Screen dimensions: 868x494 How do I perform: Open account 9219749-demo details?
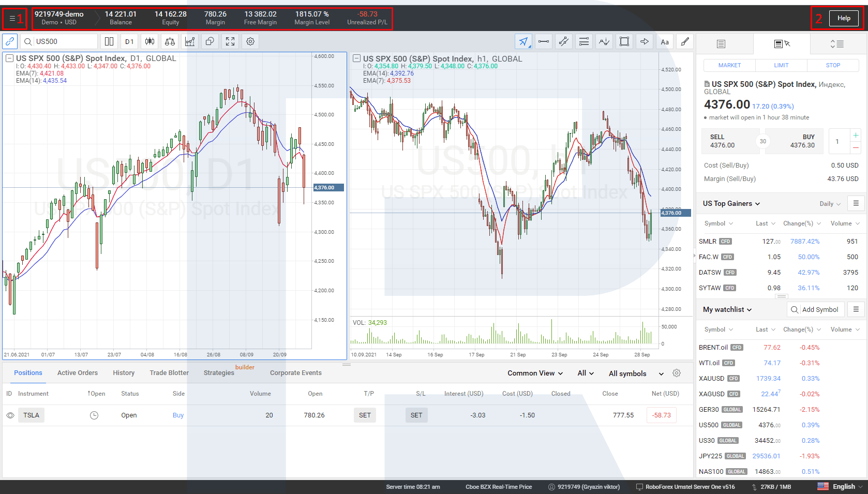[x=59, y=18]
